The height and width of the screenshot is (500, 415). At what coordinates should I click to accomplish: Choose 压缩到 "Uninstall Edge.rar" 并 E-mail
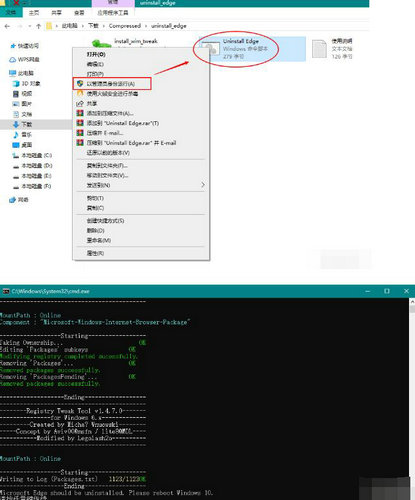pyautogui.click(x=141, y=143)
